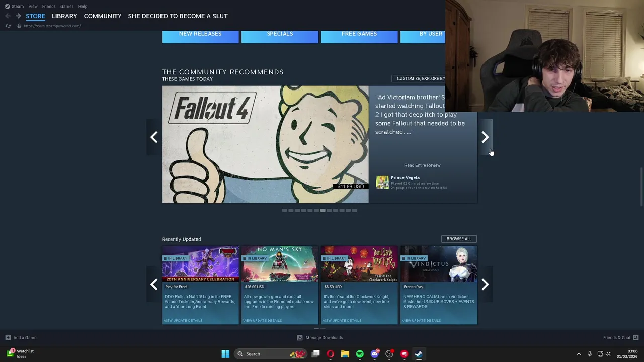Open the Prince Vegeta reviewer name
Image resolution: width=644 pixels, height=362 pixels.
point(405,178)
